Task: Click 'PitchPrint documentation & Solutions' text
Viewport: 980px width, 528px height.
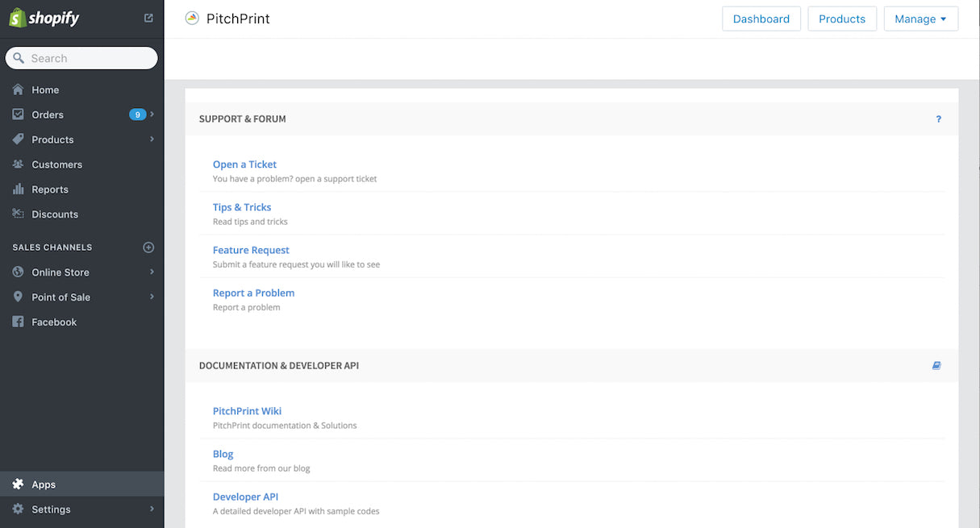Action: pos(285,426)
